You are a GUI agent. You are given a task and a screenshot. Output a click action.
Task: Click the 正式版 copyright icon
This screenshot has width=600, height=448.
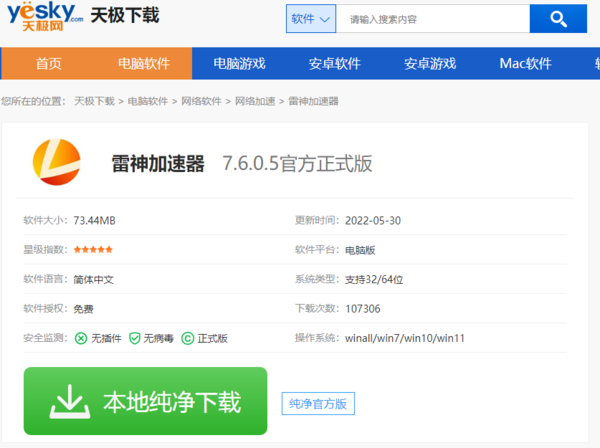(x=187, y=338)
